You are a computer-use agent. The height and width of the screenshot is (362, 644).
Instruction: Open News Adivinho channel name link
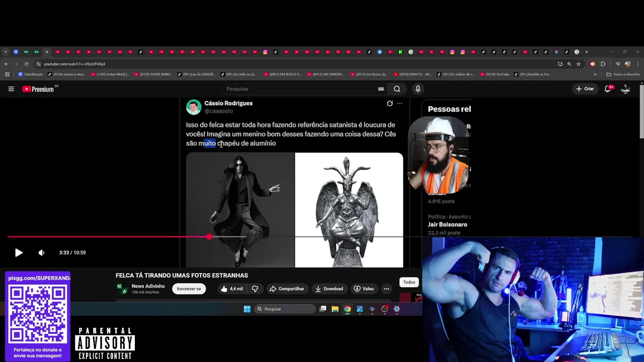coord(148,286)
